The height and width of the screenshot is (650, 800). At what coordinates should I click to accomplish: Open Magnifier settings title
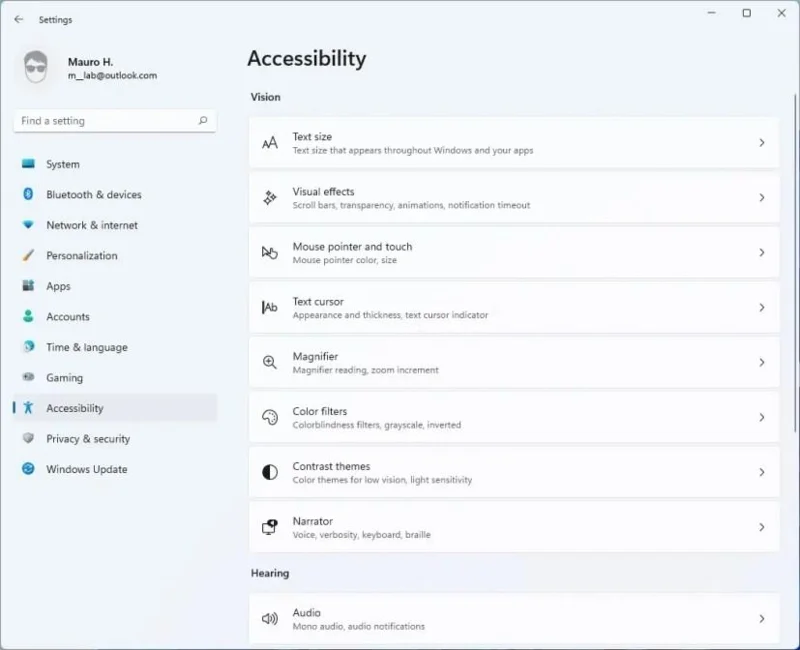(x=315, y=357)
